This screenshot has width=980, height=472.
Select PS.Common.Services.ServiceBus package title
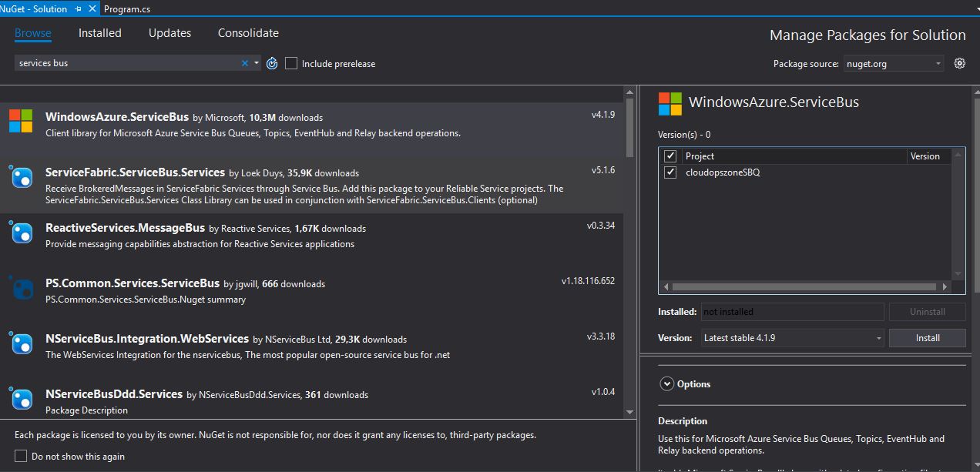(133, 283)
